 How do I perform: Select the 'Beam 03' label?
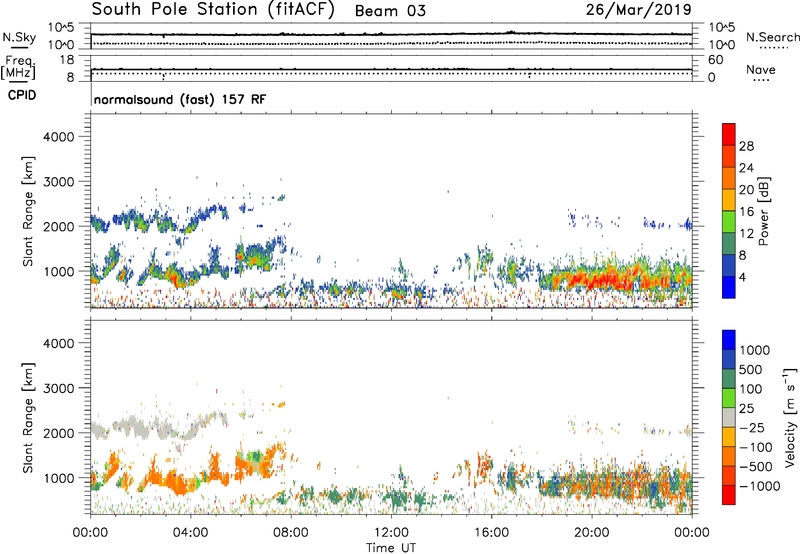tap(390, 11)
